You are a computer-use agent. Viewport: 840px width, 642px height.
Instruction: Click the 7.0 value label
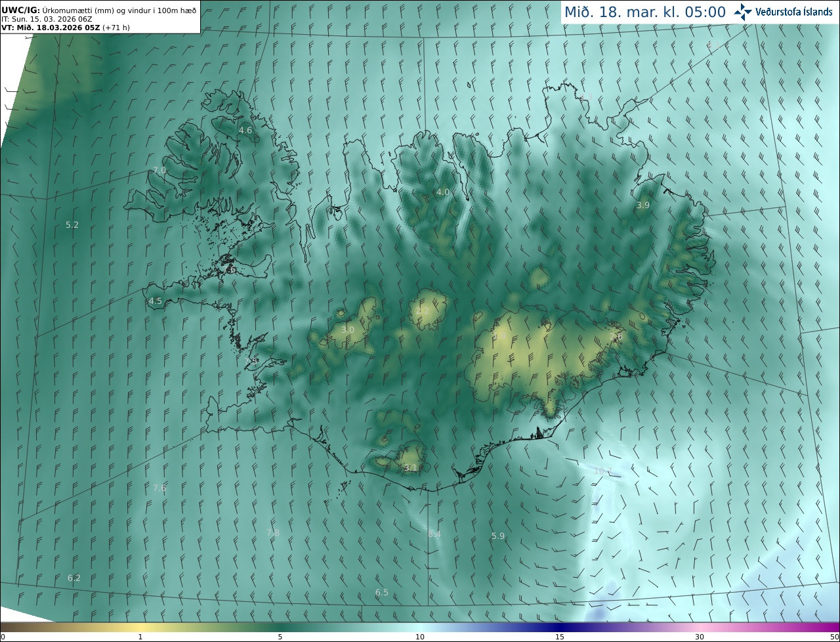[159, 170]
